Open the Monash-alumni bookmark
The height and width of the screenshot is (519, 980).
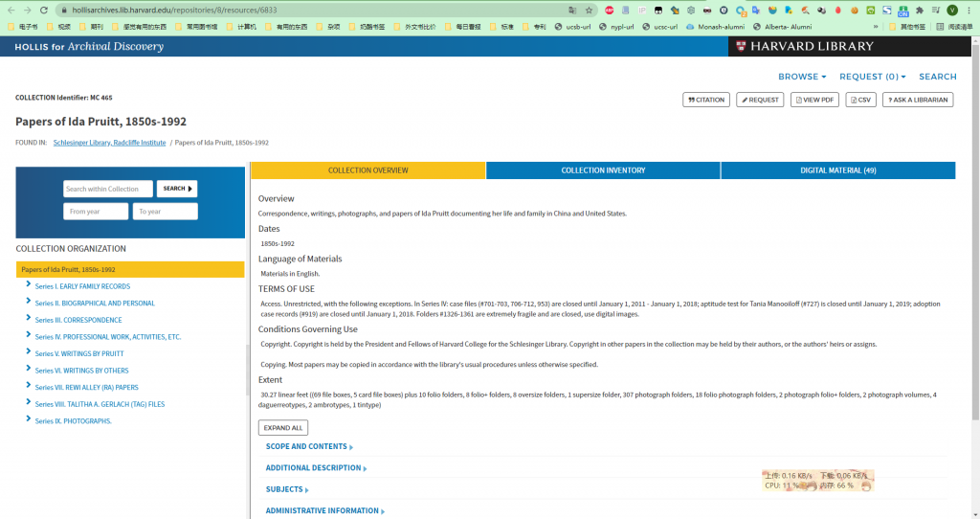coord(716,27)
